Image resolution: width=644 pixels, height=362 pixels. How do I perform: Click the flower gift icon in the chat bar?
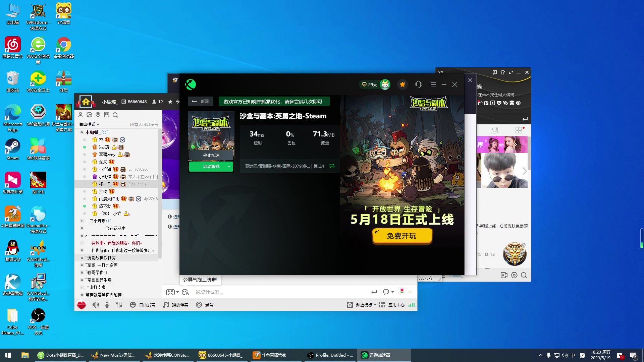(402, 291)
